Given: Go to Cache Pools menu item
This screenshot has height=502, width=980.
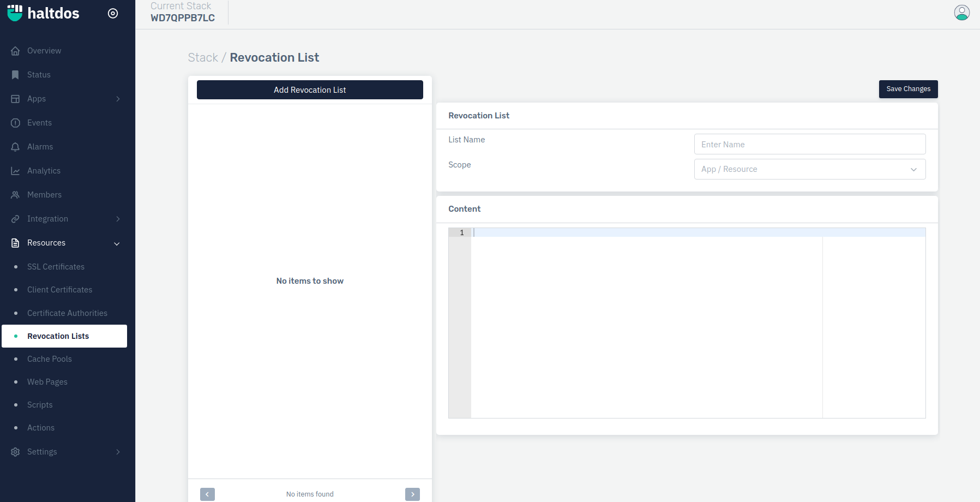Looking at the screenshot, I should 50,359.
